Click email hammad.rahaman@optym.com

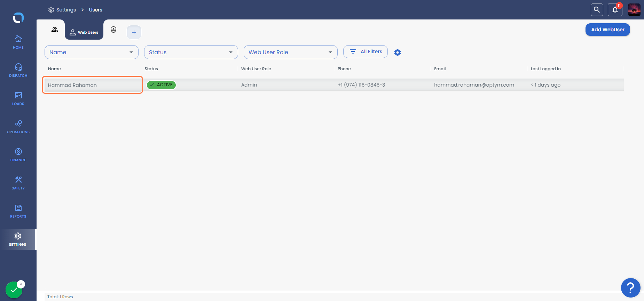click(x=474, y=85)
